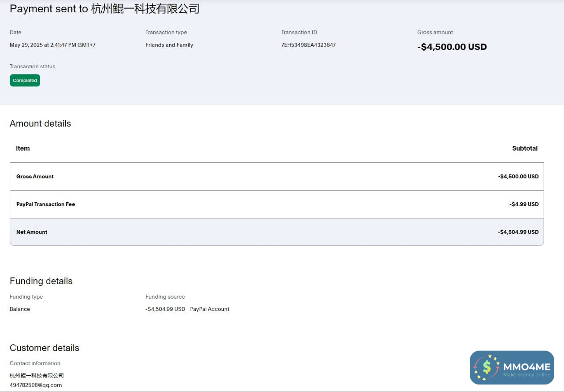
Task: Click the "Friends and Family" transaction type value
Action: [169, 45]
